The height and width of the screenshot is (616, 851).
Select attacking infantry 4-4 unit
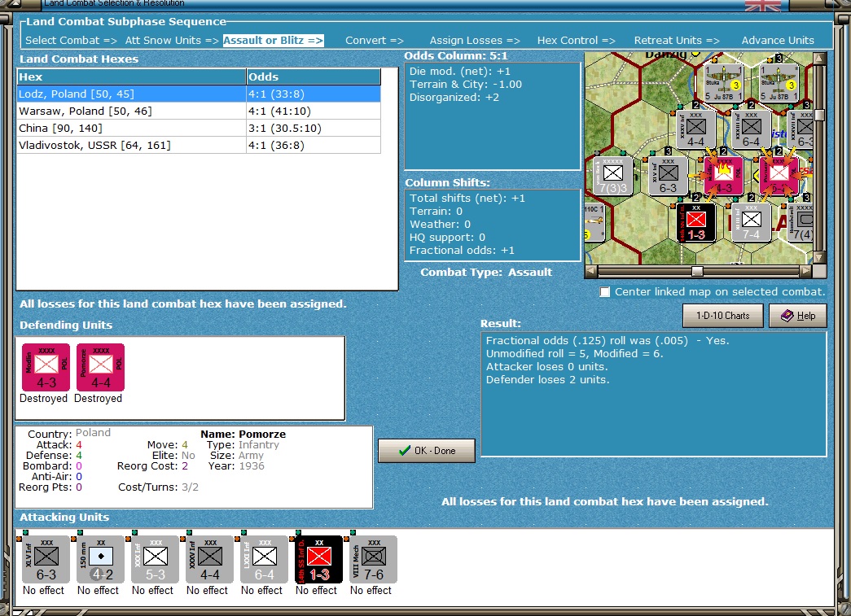point(210,560)
